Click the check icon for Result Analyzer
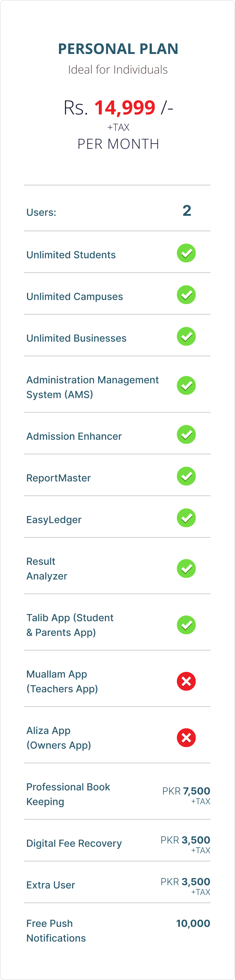 (186, 568)
